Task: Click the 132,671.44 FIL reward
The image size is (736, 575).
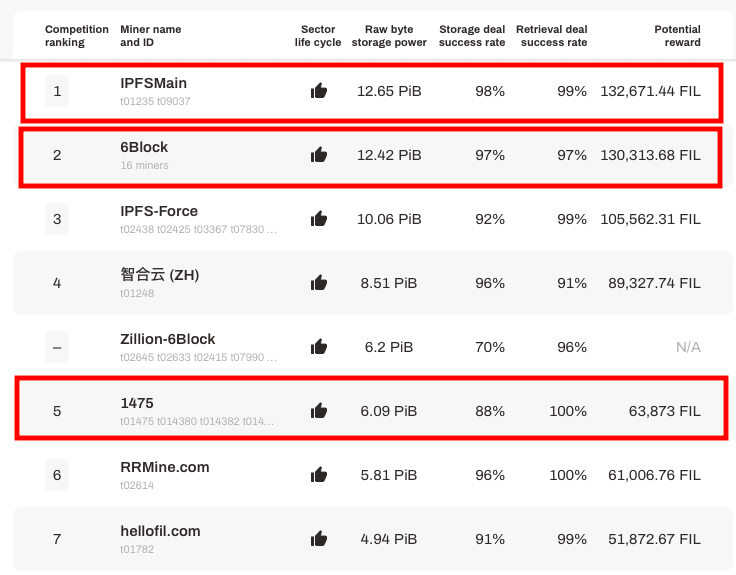Action: tap(650, 91)
